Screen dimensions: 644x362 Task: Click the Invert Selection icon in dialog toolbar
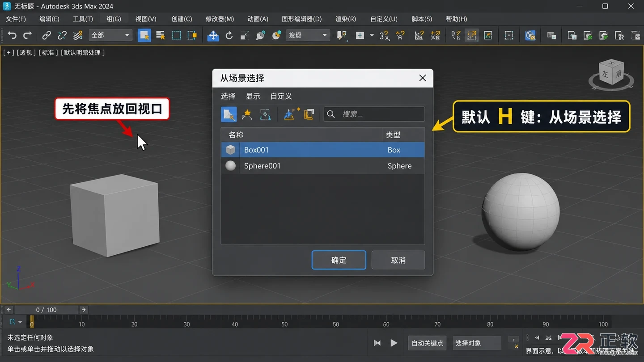click(265, 114)
